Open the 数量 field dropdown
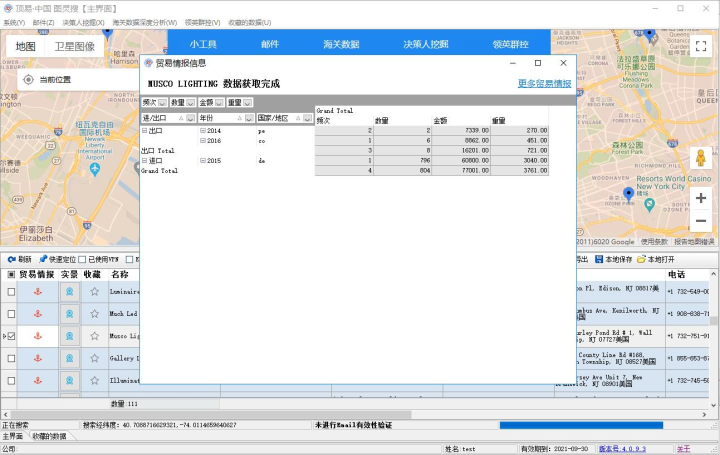The image size is (720, 455). coord(191,103)
